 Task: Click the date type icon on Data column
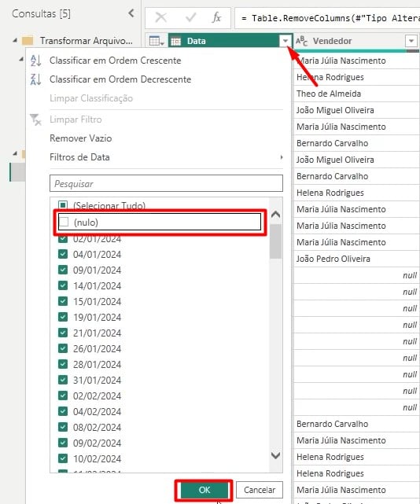point(175,42)
